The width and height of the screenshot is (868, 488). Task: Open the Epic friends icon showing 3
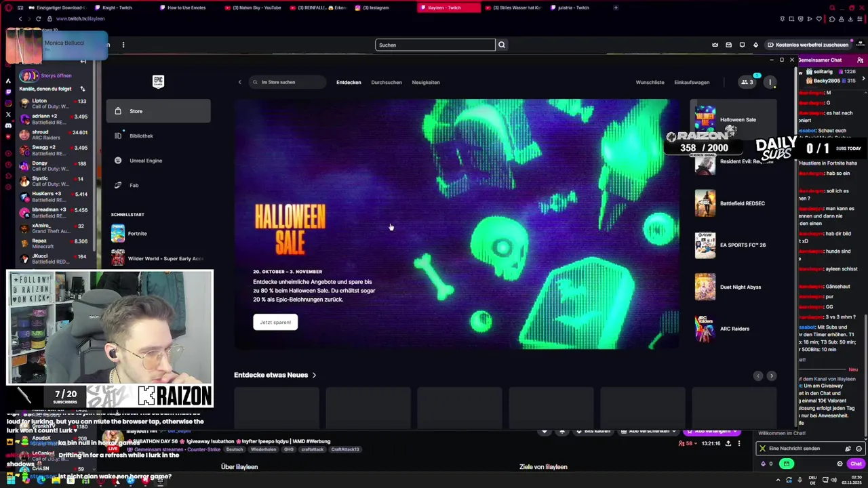tap(747, 82)
